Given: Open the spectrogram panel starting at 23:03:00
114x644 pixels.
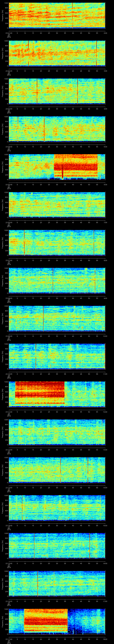Looking at the screenshot, I should pyautogui.click(x=57, y=91).
